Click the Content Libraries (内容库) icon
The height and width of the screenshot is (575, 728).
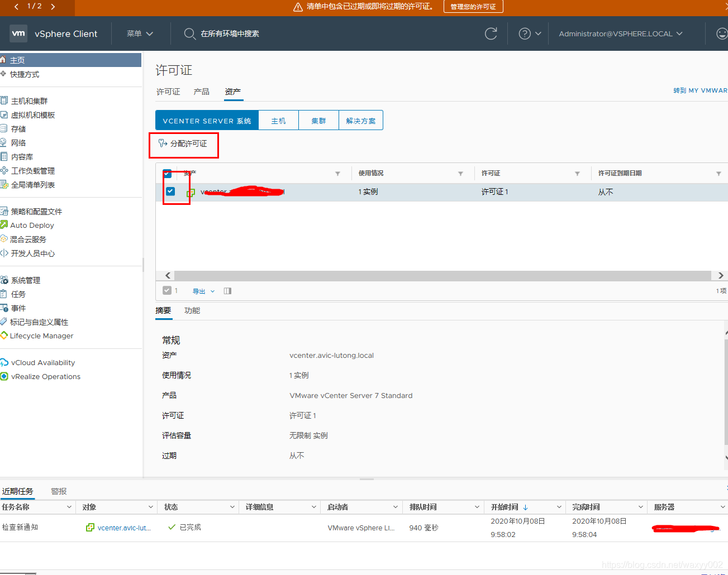tap(4, 156)
